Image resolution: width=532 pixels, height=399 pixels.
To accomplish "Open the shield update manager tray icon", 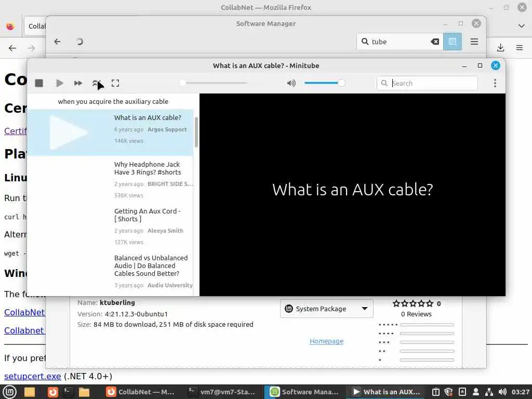I will pos(448,392).
